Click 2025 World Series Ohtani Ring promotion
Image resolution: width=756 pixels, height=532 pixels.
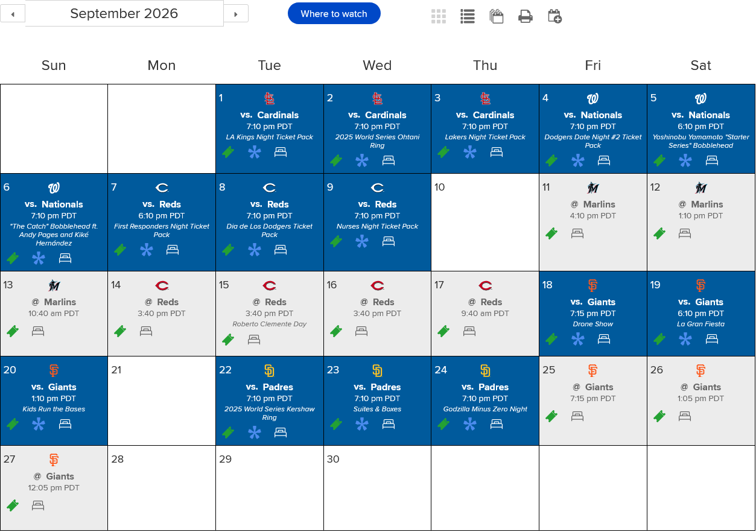[x=378, y=141]
